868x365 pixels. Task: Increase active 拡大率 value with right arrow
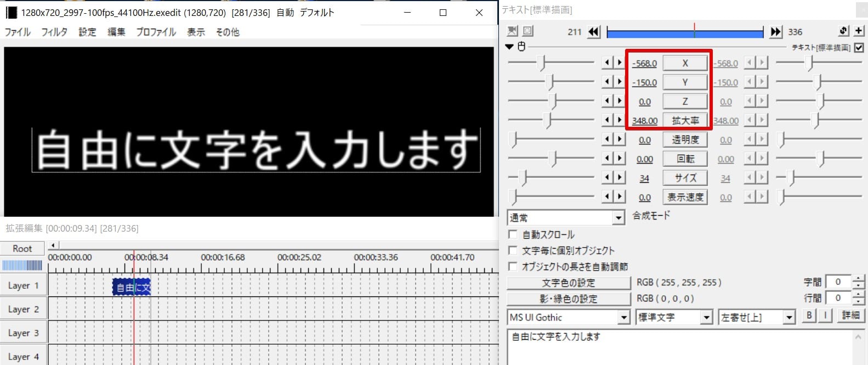click(x=620, y=120)
